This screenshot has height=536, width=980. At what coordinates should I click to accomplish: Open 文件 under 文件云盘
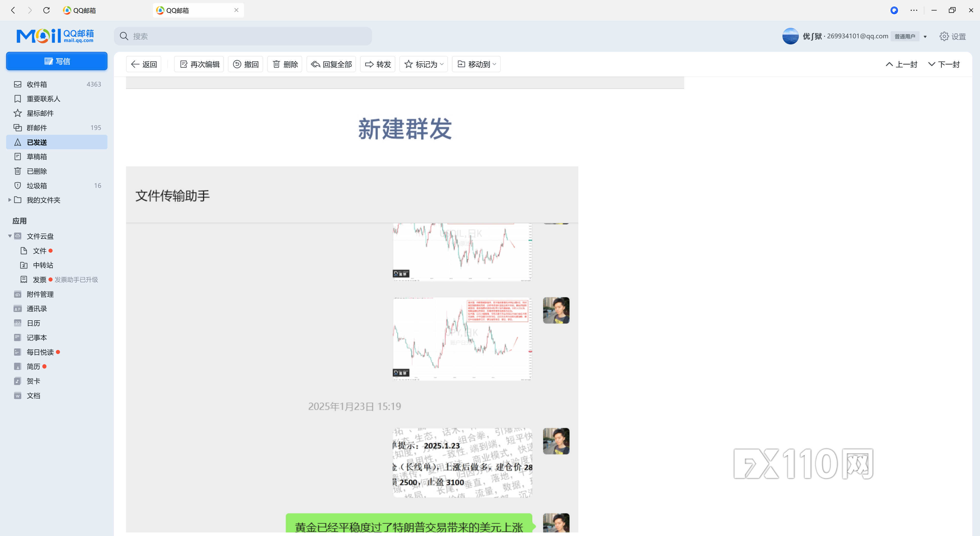click(40, 251)
